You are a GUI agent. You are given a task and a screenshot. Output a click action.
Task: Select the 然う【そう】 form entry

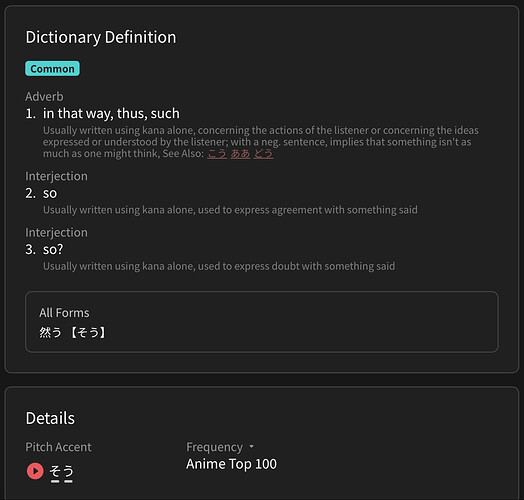pos(73,332)
